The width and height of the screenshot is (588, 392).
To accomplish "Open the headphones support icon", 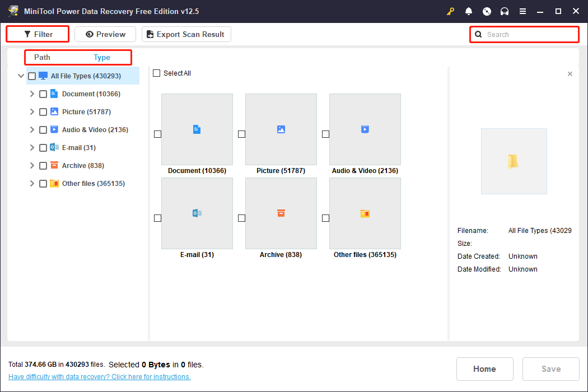I will click(505, 11).
